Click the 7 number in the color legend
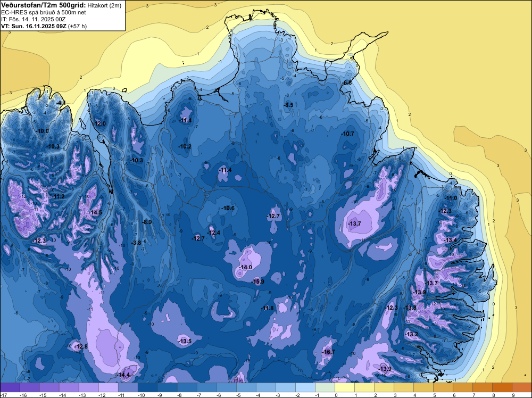Viewport: 532px width, 398px height. (474, 395)
